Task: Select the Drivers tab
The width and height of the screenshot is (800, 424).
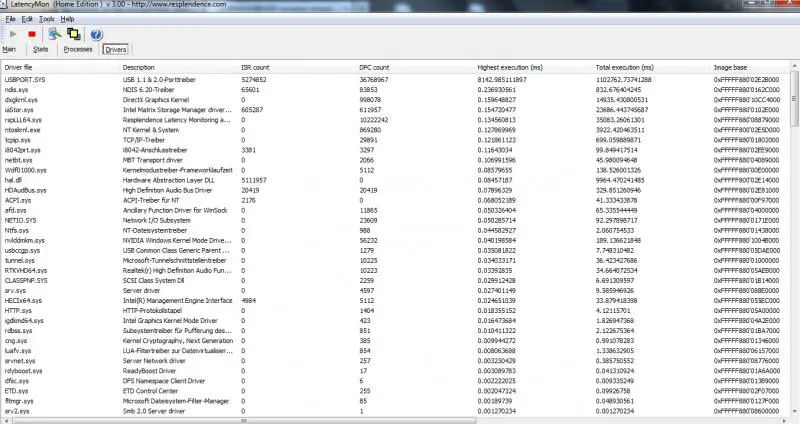Action: 115,48
